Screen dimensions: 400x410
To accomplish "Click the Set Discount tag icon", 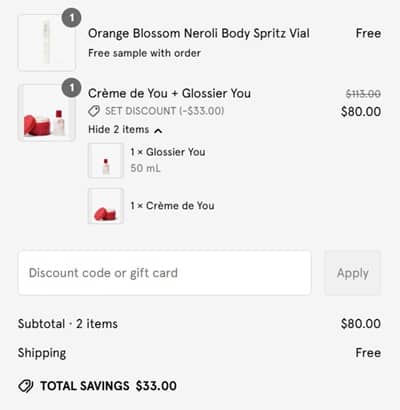I will 94,111.
